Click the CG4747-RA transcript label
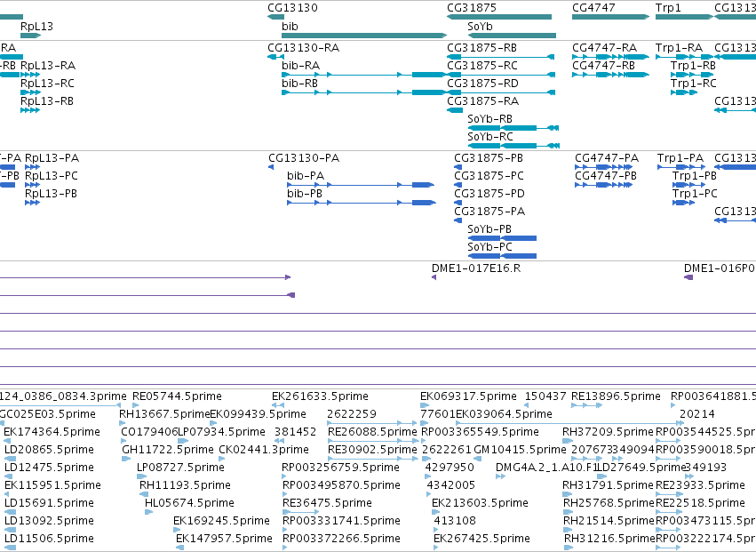This screenshot has width=756, height=552. tap(605, 48)
